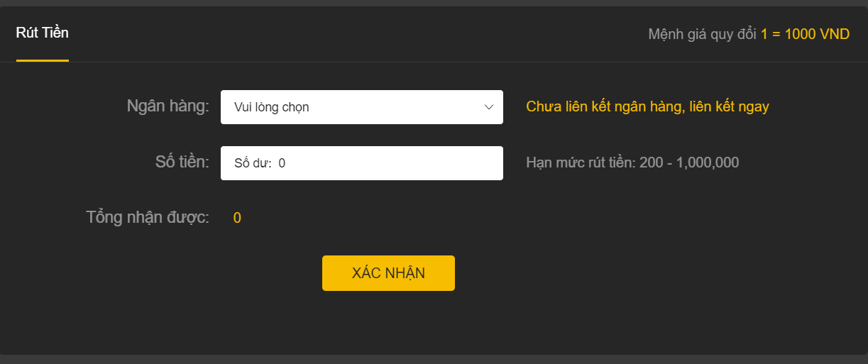Click the 'Số dư: 0' balance placeholder

pos(260,163)
